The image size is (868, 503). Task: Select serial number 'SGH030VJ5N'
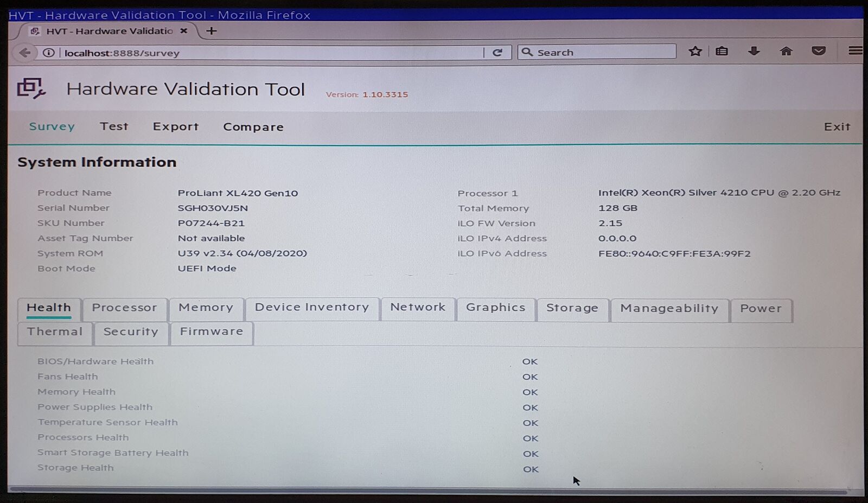coord(213,208)
